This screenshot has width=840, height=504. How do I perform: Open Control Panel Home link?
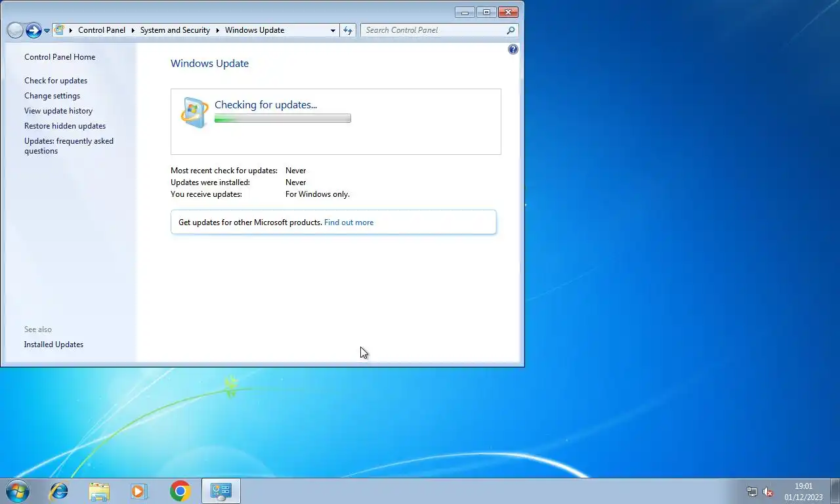(60, 57)
